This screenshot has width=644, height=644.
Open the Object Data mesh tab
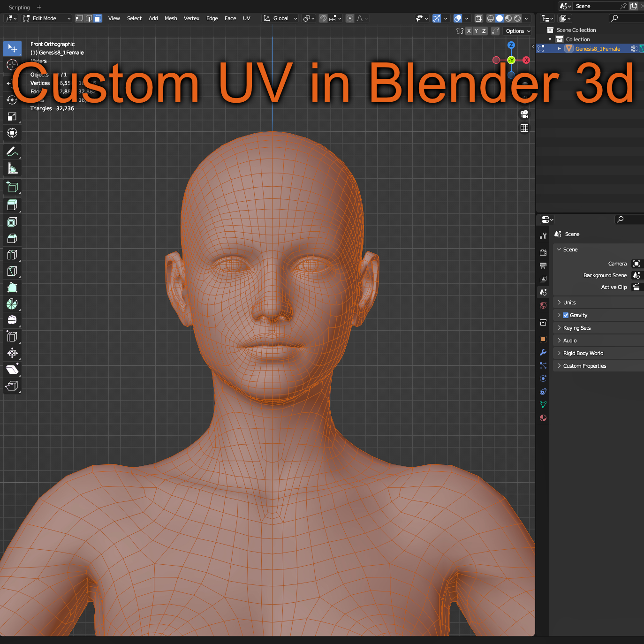543,405
